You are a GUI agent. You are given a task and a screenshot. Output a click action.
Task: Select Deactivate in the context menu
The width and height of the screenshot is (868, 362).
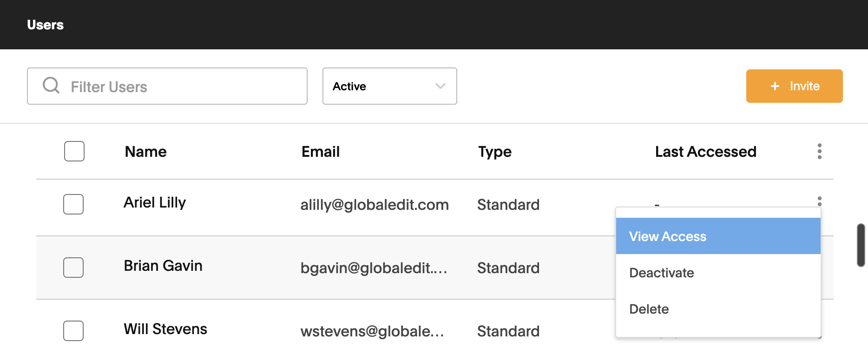tap(718, 273)
